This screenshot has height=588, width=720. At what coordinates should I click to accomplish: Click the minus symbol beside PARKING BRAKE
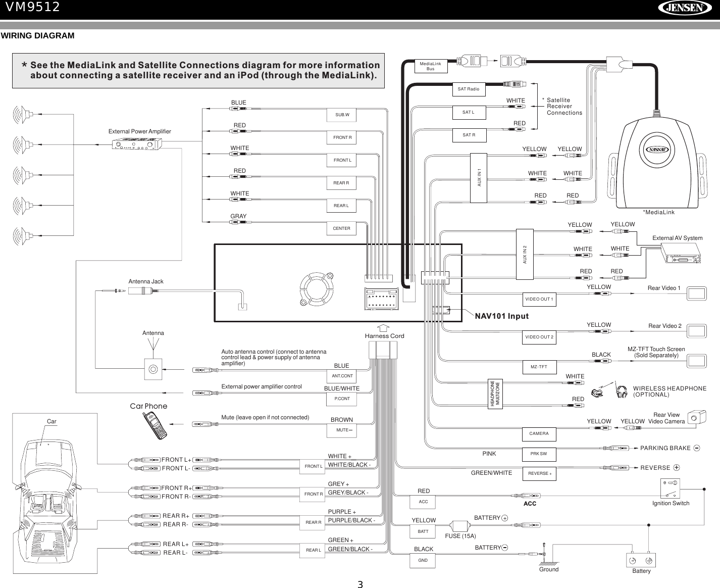coord(696,448)
